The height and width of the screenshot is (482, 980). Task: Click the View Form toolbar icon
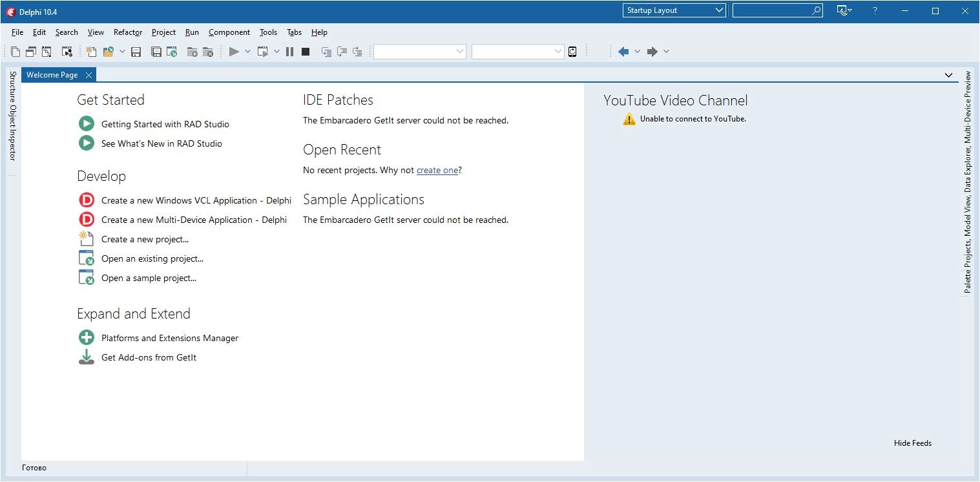coord(31,52)
